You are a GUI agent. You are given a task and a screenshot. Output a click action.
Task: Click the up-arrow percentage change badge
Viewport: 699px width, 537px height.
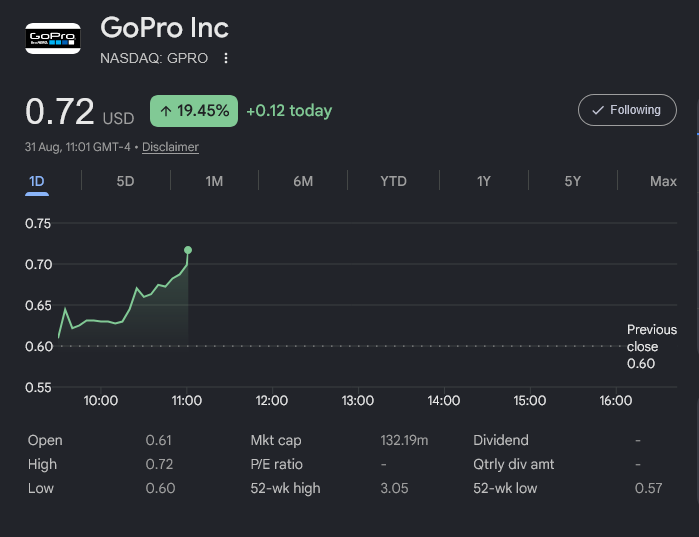click(194, 111)
